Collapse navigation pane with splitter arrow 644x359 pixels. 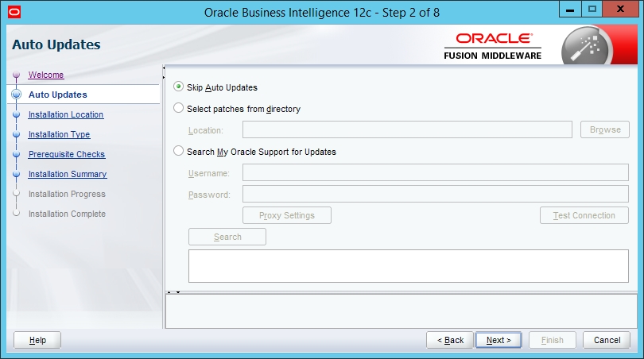164,68
